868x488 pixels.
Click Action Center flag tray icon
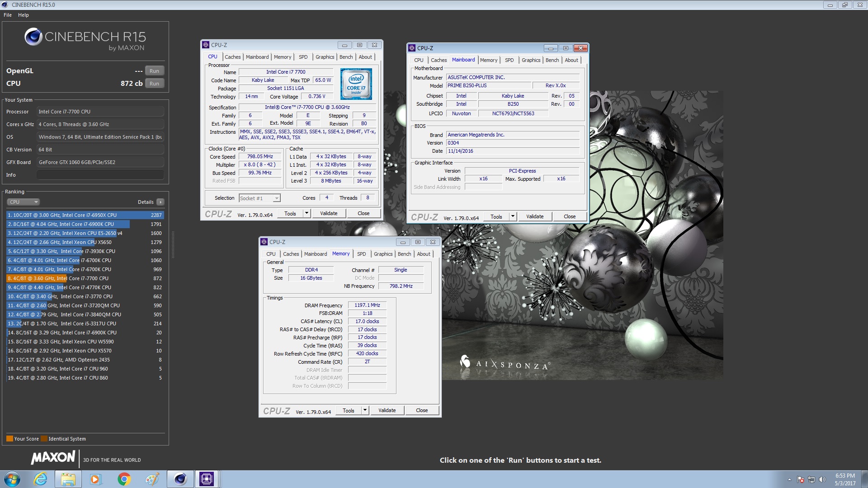coord(801,479)
